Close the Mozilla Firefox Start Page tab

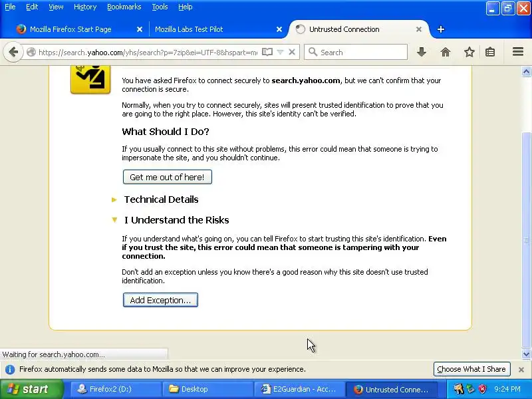[140, 29]
